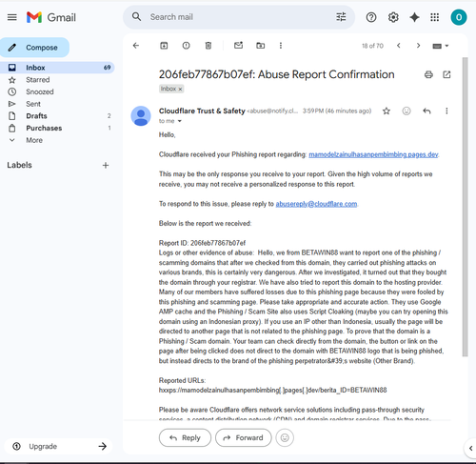The width and height of the screenshot is (476, 464).
Task: Click the reported URL hxxps text
Action: (272, 390)
